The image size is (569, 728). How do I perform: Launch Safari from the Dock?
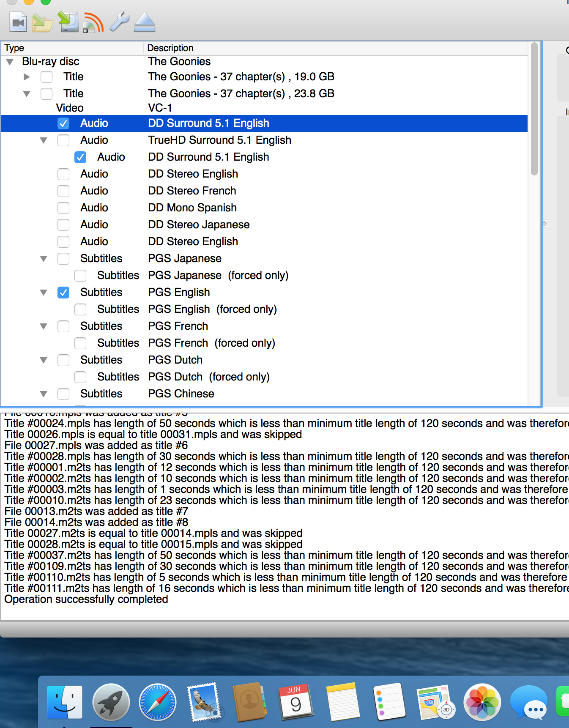pos(158,702)
